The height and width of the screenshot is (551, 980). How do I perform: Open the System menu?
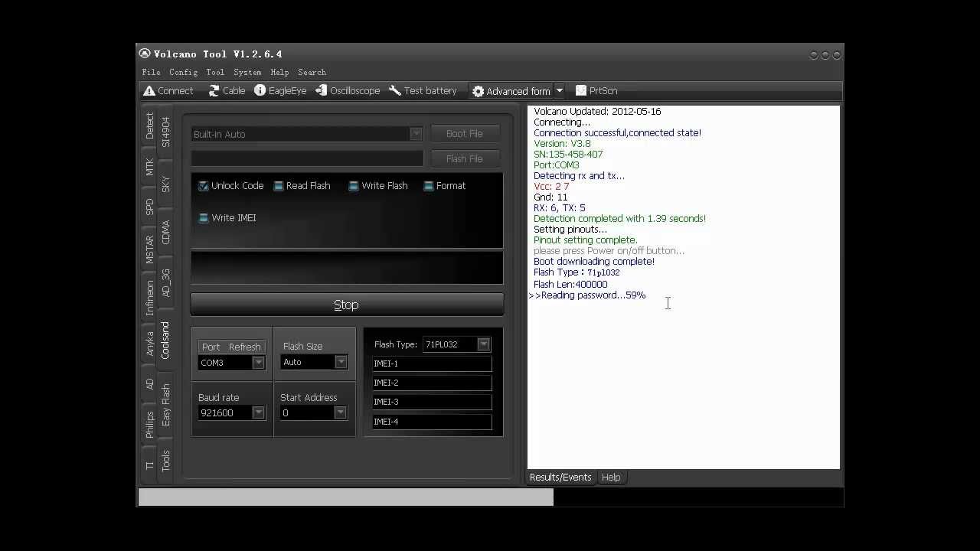pyautogui.click(x=247, y=72)
